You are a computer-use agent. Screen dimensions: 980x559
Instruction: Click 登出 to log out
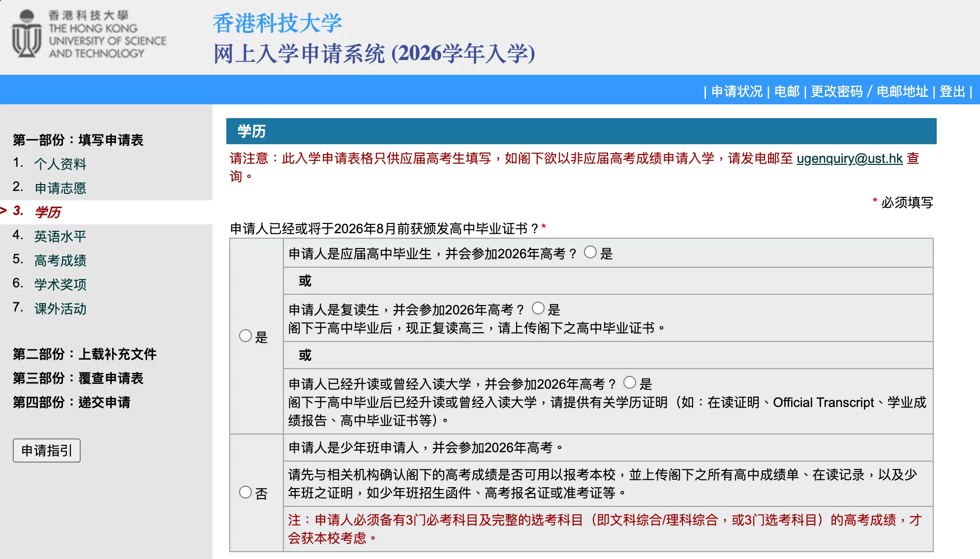[x=953, y=92]
